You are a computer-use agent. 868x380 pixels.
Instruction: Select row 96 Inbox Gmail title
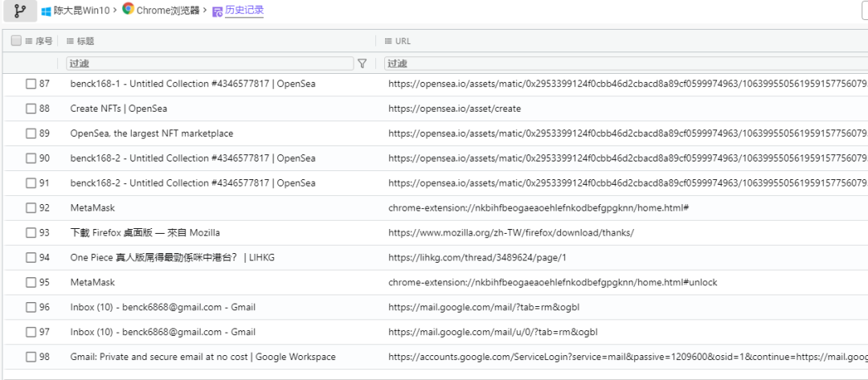(x=162, y=307)
